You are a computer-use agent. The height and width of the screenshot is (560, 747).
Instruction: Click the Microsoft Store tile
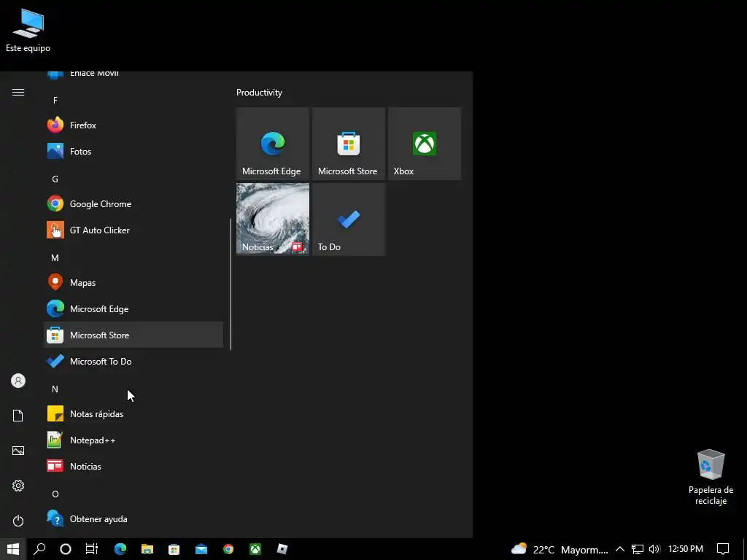pyautogui.click(x=349, y=144)
